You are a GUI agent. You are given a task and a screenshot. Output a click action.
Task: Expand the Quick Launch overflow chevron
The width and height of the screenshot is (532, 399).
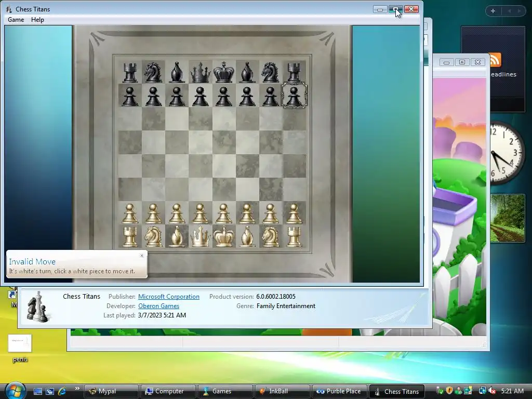[x=77, y=389]
